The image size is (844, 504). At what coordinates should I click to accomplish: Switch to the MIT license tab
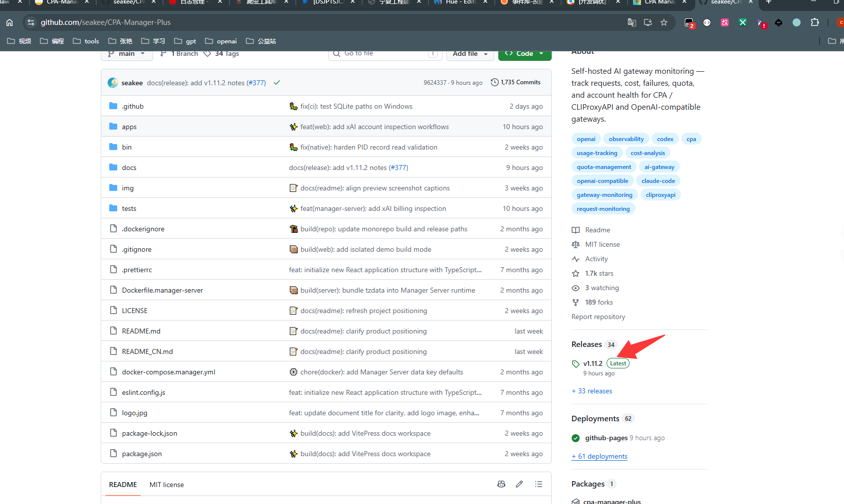click(x=167, y=485)
